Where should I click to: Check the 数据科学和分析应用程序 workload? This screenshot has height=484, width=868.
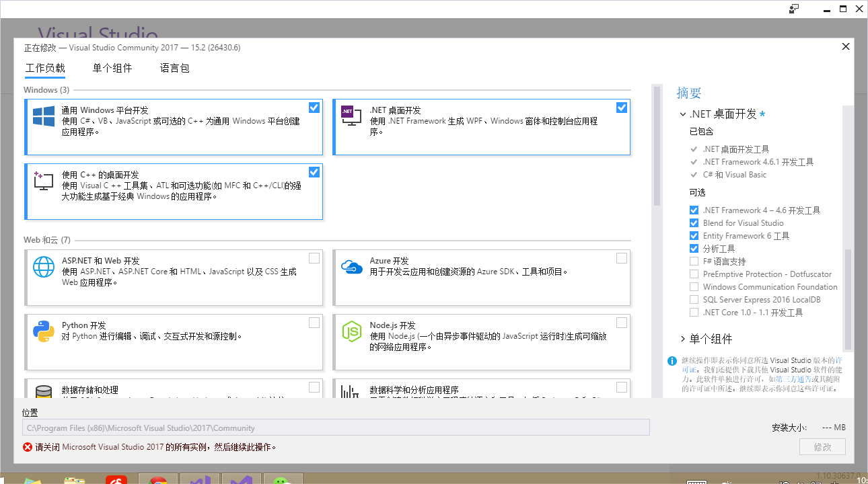coord(622,387)
